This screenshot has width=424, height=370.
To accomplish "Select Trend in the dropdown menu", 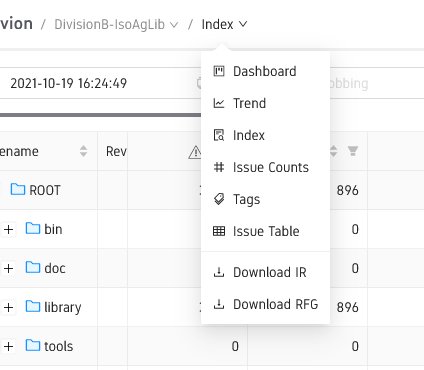I will 265,103.
